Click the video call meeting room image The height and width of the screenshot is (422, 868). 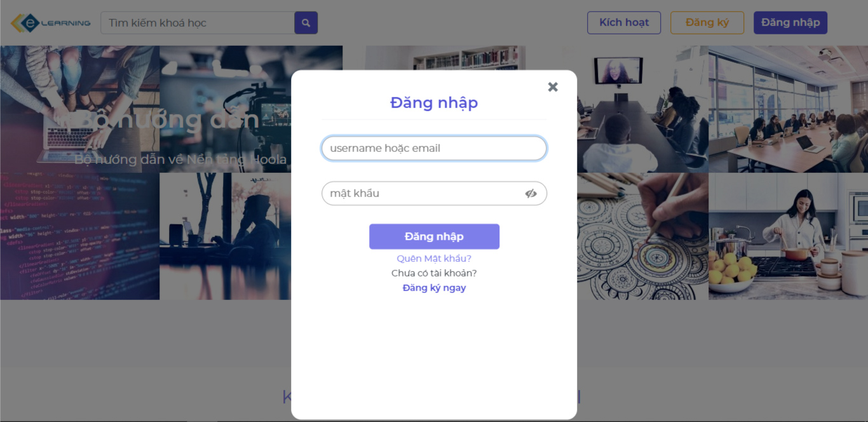coord(642,109)
